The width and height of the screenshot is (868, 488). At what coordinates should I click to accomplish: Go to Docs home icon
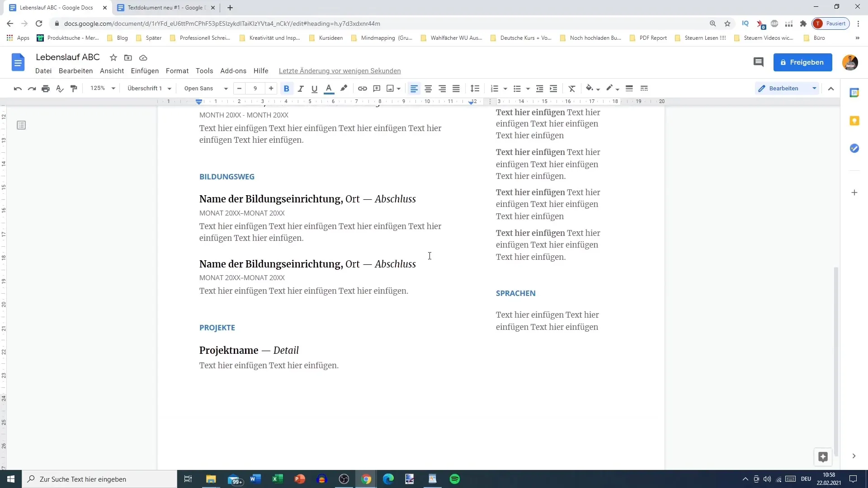click(18, 62)
